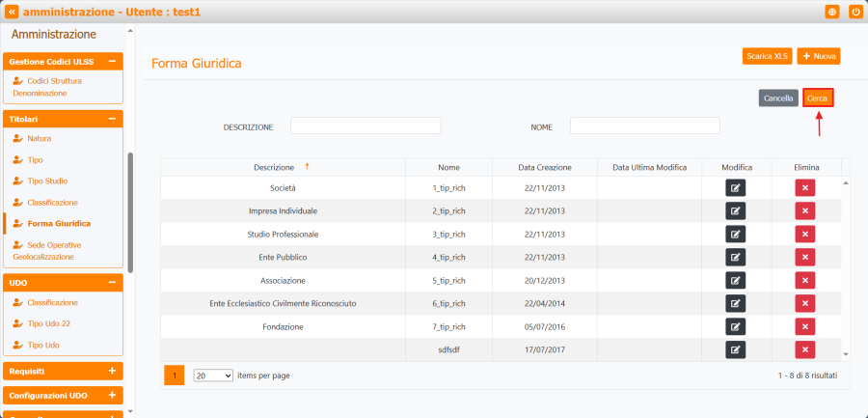Click the power logout icon in header

tap(854, 12)
